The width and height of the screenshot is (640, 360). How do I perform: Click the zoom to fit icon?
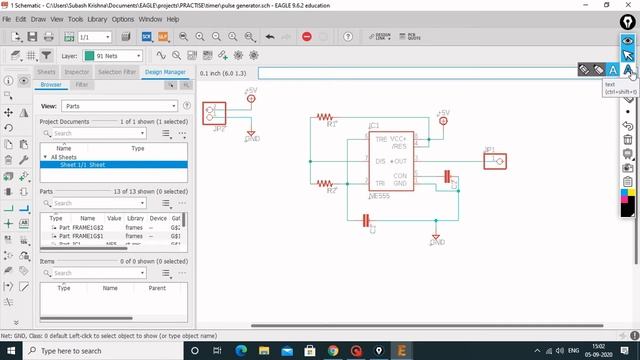[183, 37]
